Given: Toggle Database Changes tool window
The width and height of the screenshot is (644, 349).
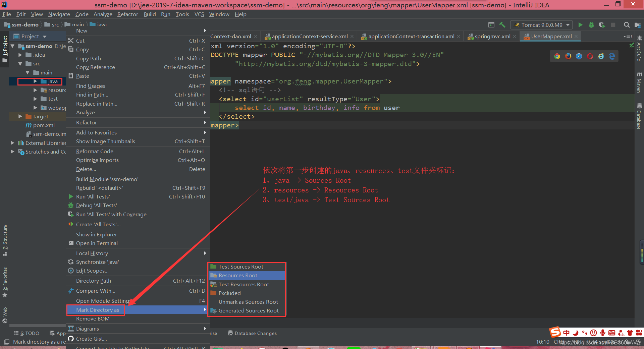Looking at the screenshot, I should pyautogui.click(x=252, y=333).
